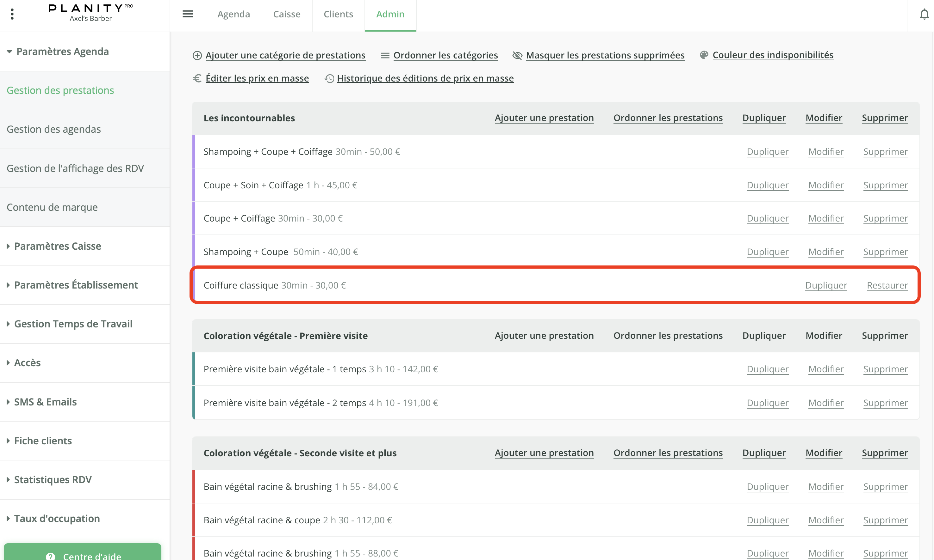Restore the deleted Coiffure classique service
Image resolution: width=934 pixels, height=560 pixels.
coord(887,285)
